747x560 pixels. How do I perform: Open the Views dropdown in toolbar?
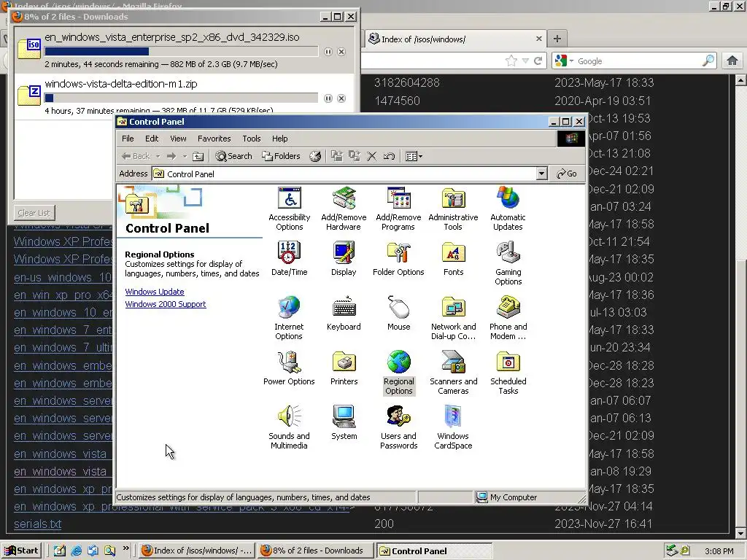tap(414, 156)
